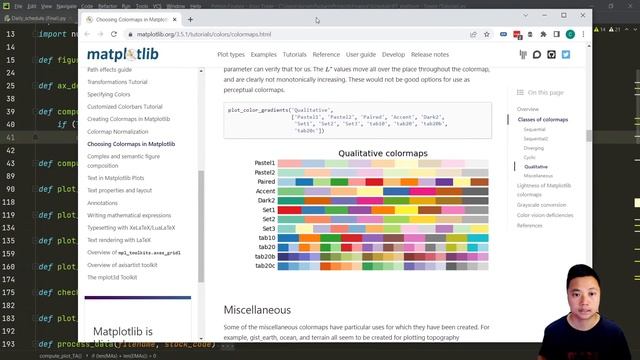Open PyCharm Navigate menu
The height and width of the screenshot is (360, 640).
click(67, 6)
